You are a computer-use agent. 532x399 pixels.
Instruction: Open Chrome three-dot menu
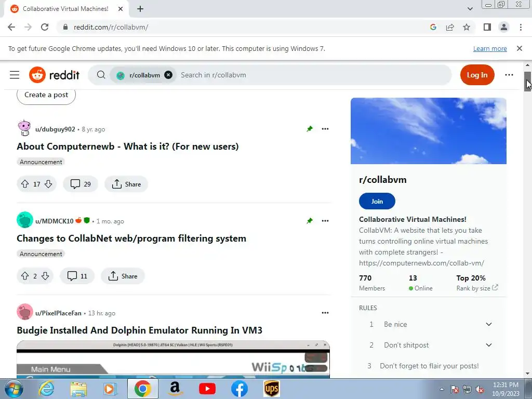[x=521, y=27]
